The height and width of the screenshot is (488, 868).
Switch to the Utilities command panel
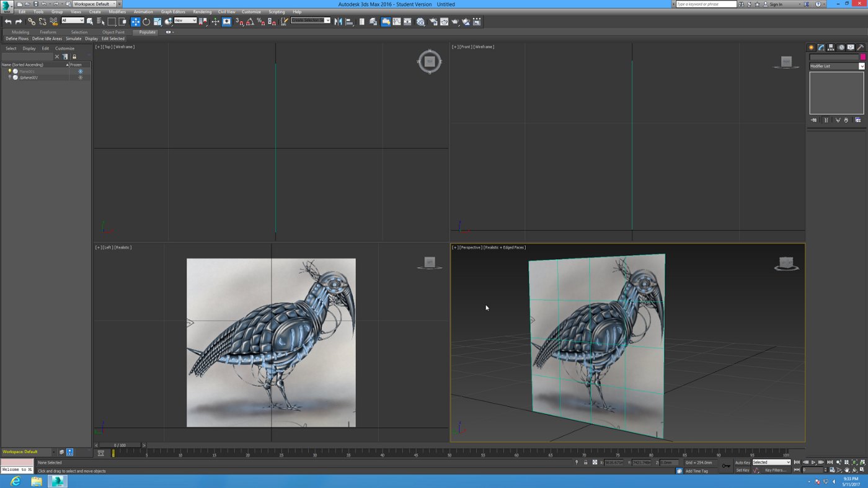[861, 47]
